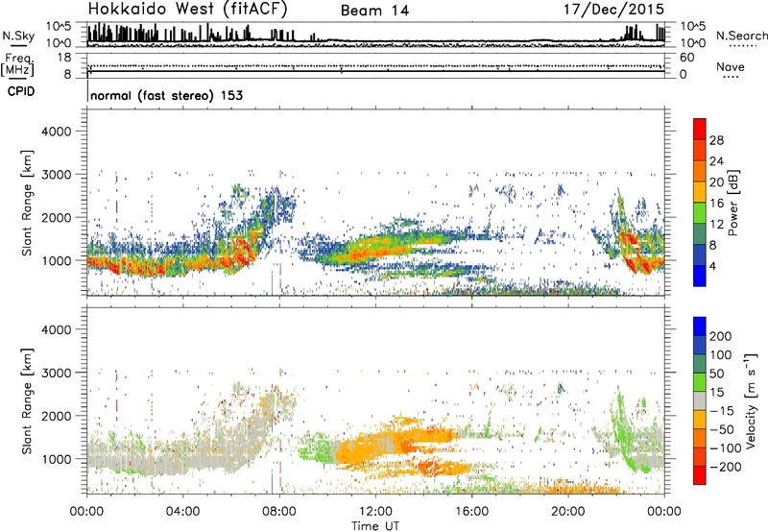768x532 pixels.
Task: Click the '18' frequency axis tick
Action: click(x=64, y=58)
